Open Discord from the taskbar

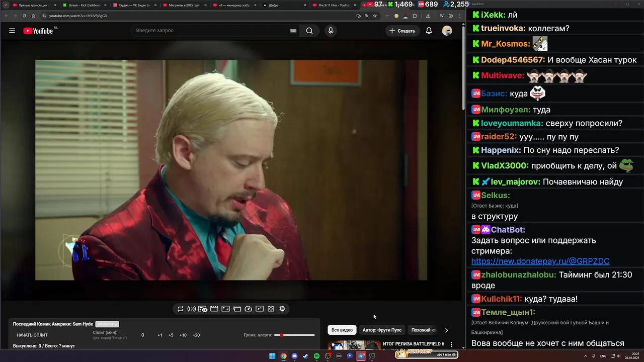(294, 356)
